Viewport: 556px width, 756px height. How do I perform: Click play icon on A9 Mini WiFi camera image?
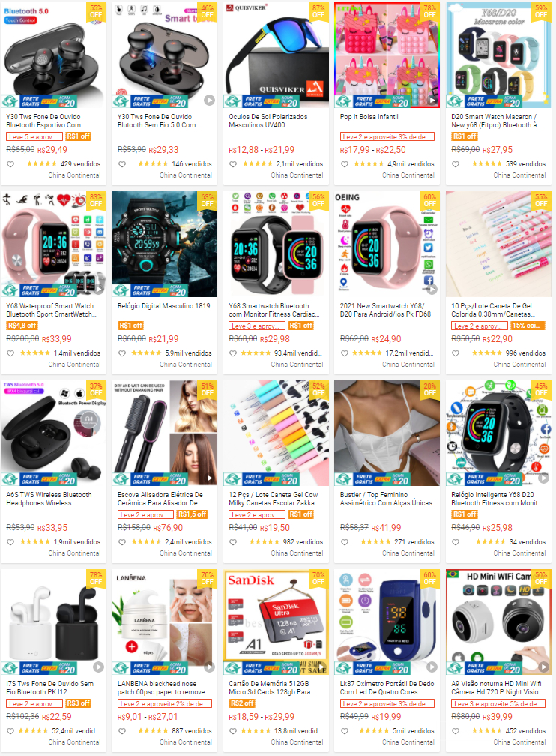click(x=543, y=667)
